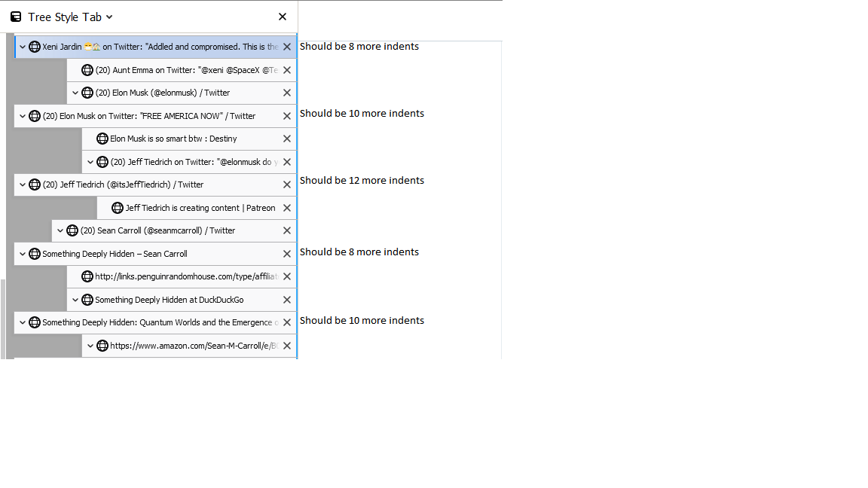Viewport: 868px width, 488px height.
Task: Close the Jeff Tiedrich Patreon tab
Action: coord(287,208)
